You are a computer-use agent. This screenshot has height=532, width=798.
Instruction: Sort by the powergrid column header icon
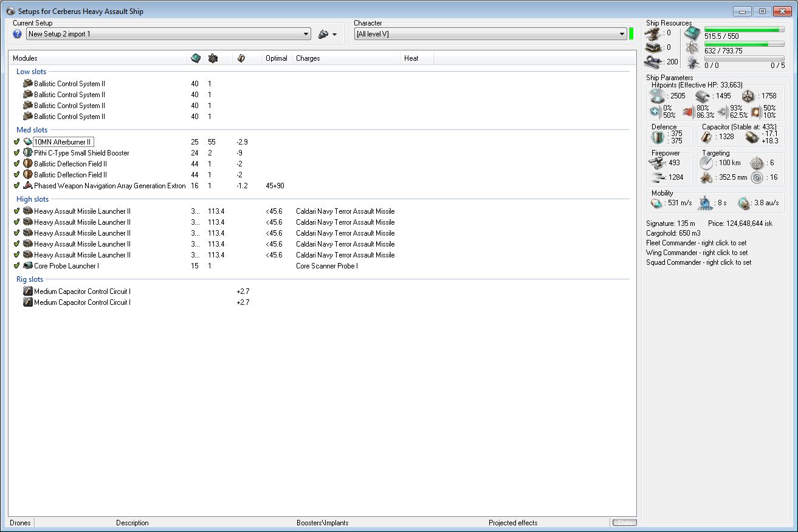click(212, 58)
